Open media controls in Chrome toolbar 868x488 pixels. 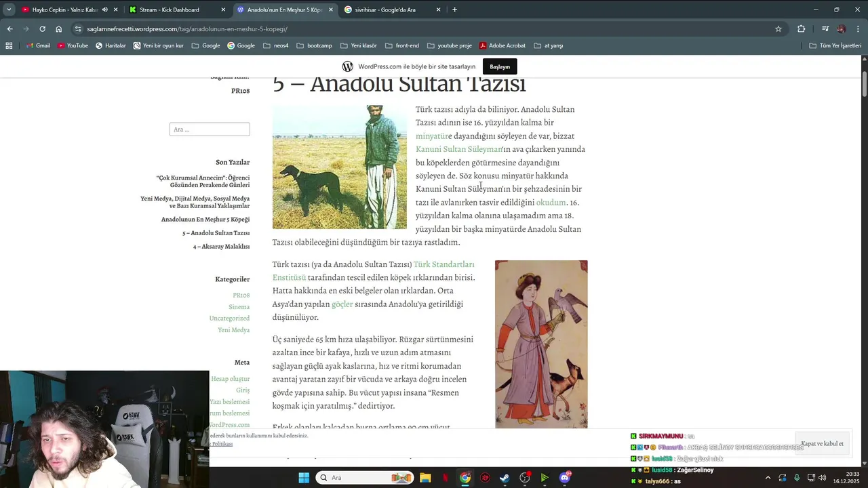tap(825, 28)
